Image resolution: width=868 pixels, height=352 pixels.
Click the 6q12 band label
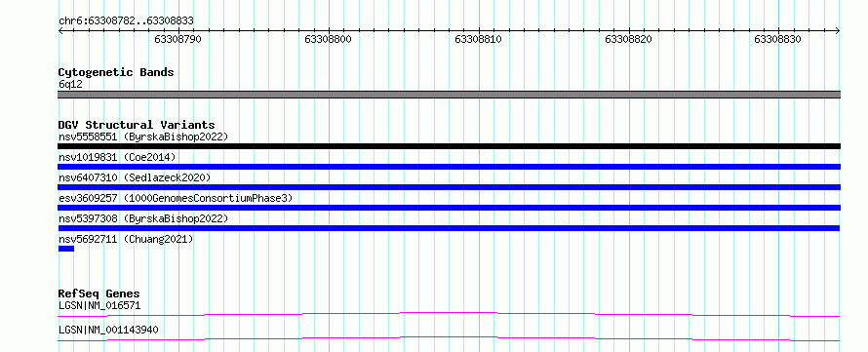(70, 85)
